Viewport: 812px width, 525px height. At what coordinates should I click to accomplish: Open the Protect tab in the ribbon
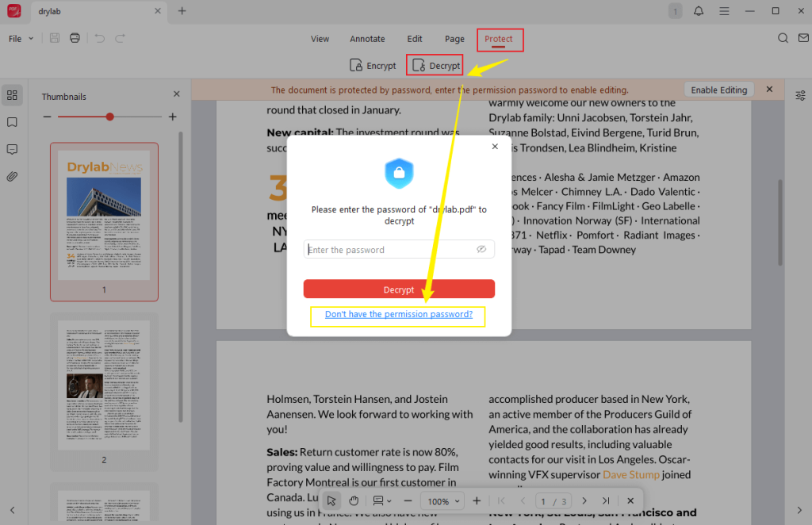pyautogui.click(x=500, y=39)
